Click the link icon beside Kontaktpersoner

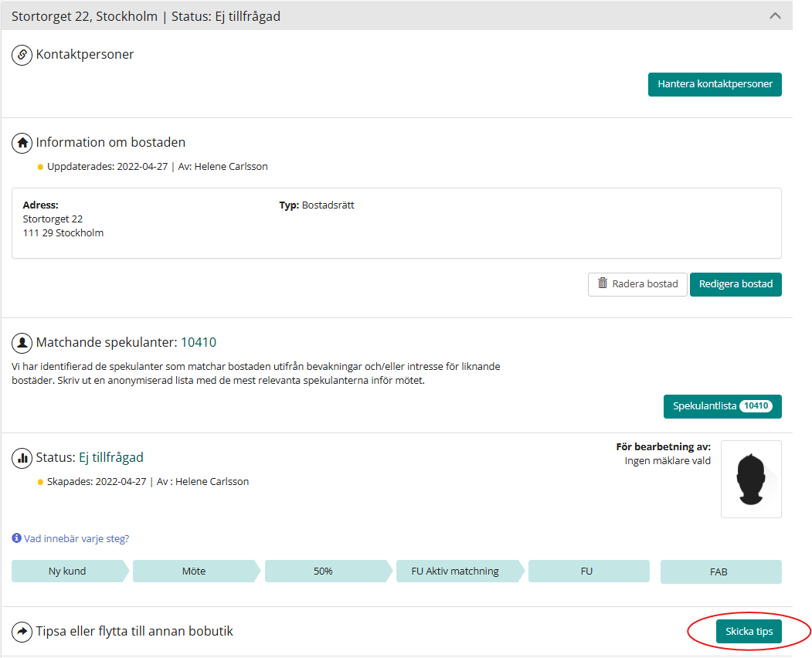tap(22, 55)
